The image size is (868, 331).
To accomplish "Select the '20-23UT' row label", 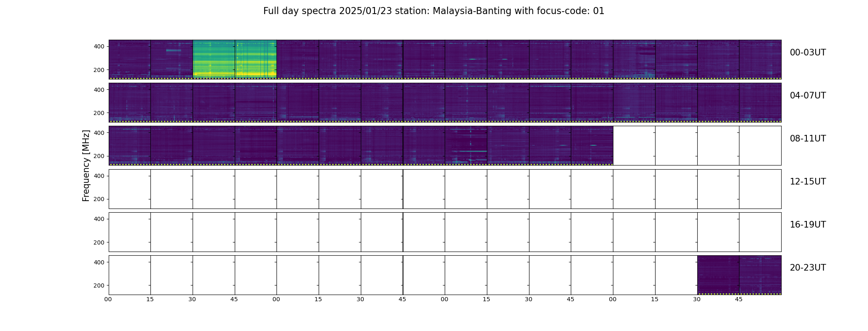I will tap(808, 268).
